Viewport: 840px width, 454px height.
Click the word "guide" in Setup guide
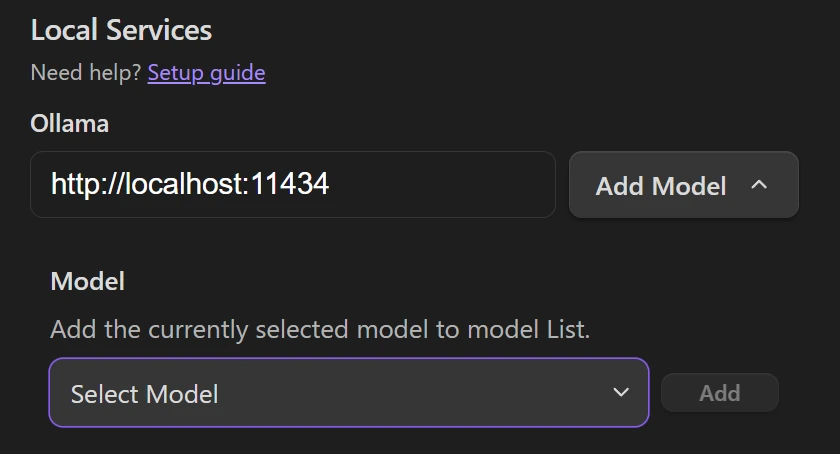(x=237, y=73)
